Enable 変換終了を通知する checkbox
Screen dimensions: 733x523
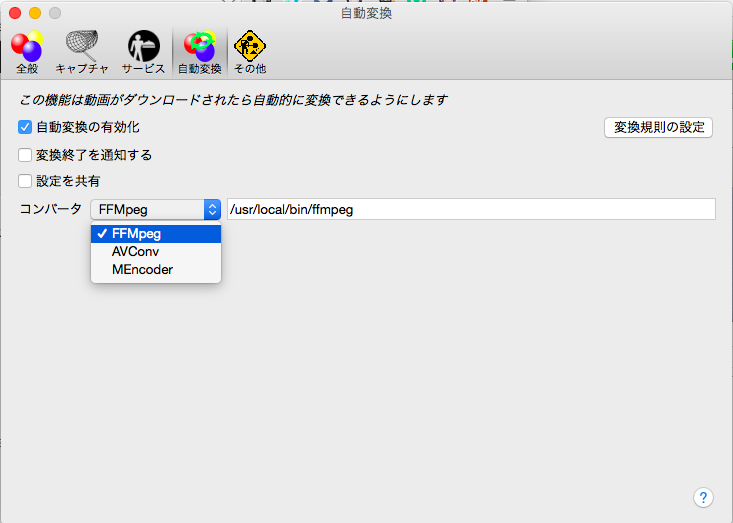(25, 155)
